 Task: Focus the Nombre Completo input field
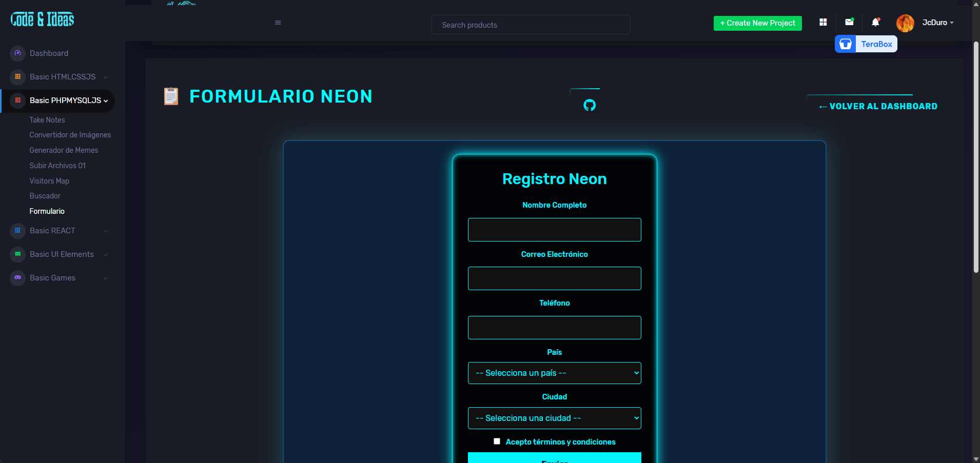coord(554,230)
